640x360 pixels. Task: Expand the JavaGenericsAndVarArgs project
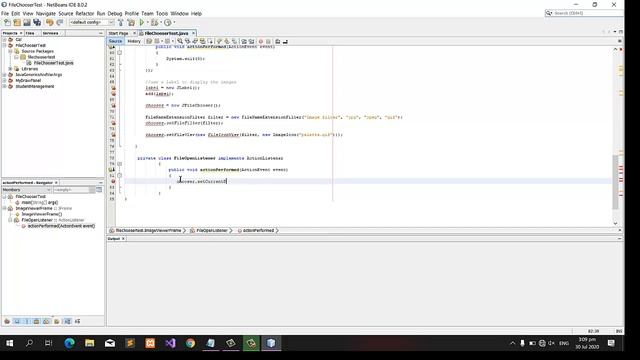coord(4,75)
